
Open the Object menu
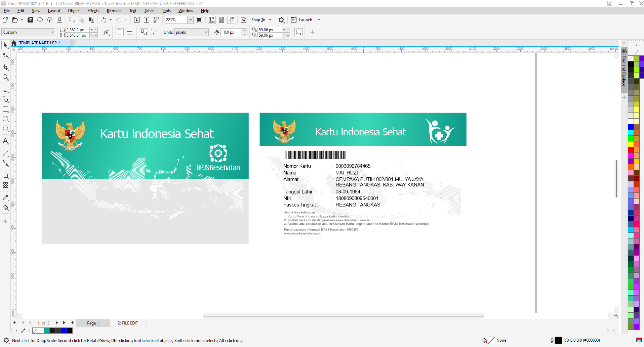74,11
